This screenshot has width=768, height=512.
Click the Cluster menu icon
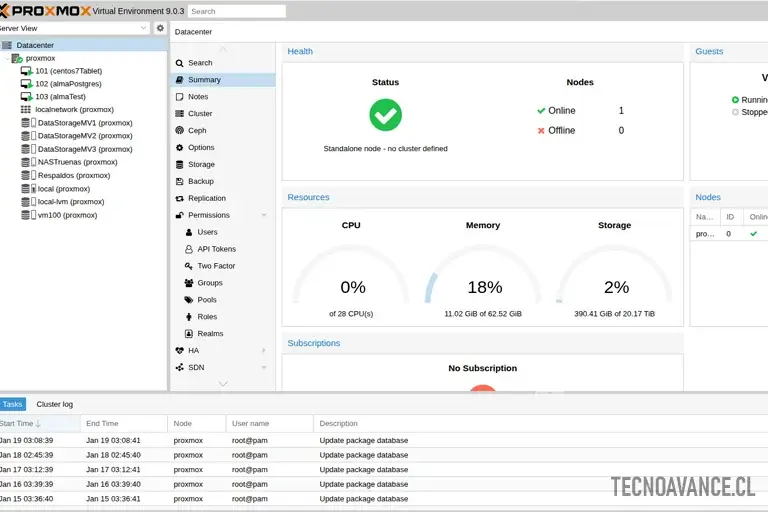pos(179,114)
